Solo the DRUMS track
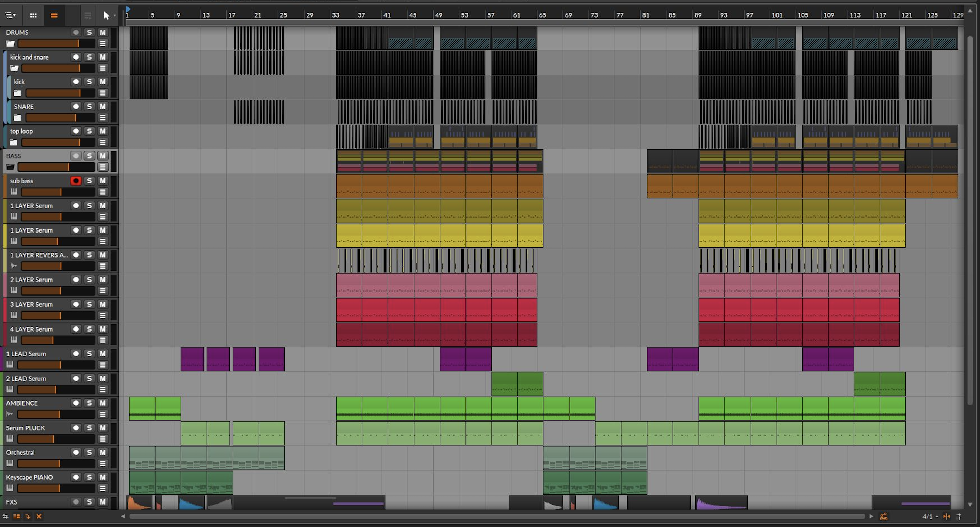Viewport: 980px width, 527px height. point(89,33)
